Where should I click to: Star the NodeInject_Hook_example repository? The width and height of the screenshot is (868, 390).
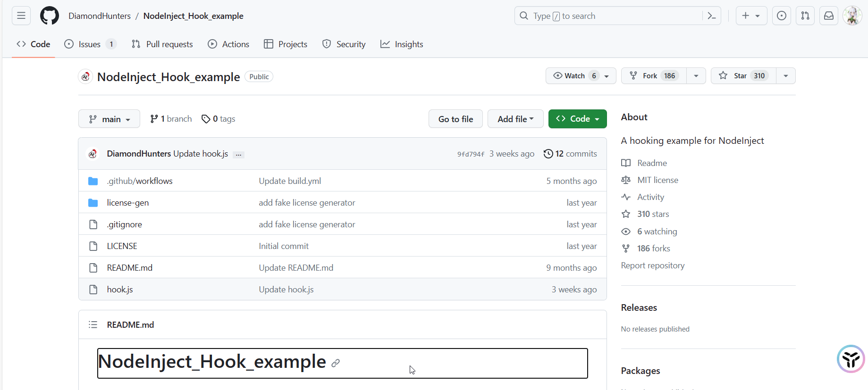[744, 76]
